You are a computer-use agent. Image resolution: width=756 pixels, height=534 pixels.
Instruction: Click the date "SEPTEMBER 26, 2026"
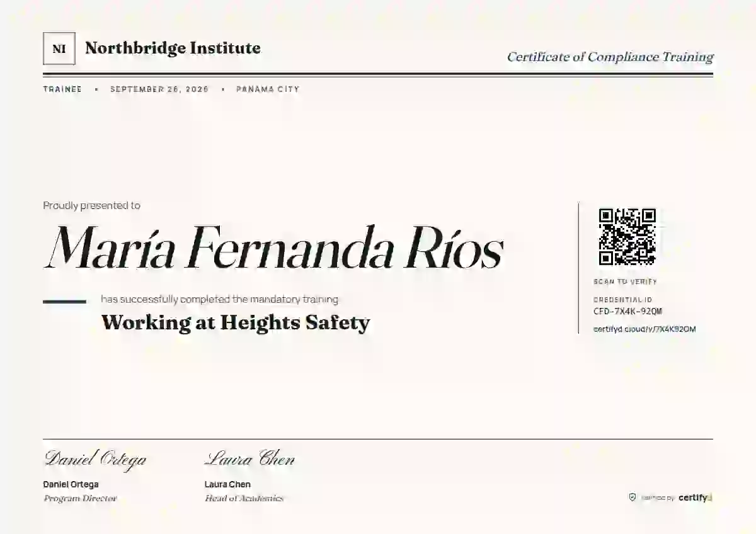point(159,89)
